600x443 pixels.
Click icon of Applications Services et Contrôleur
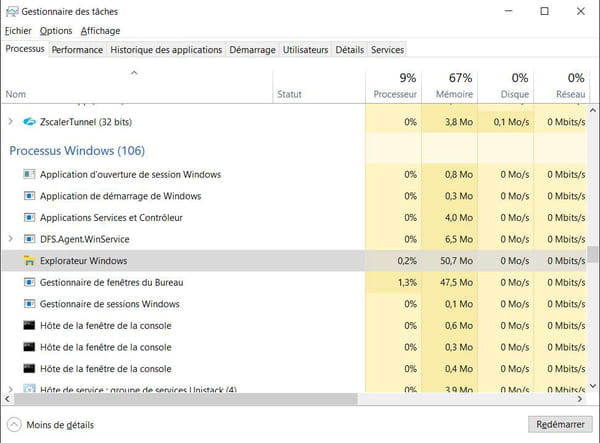[x=29, y=218]
